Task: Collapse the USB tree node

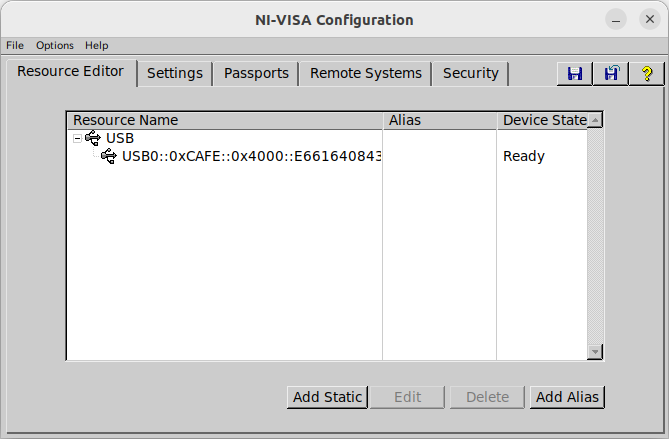Action: (77, 138)
